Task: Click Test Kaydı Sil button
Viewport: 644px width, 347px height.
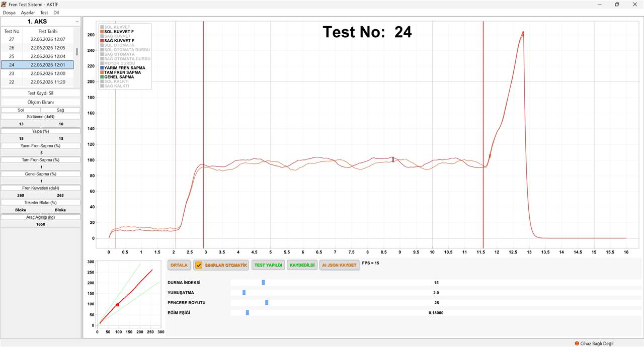Action: pyautogui.click(x=40, y=94)
